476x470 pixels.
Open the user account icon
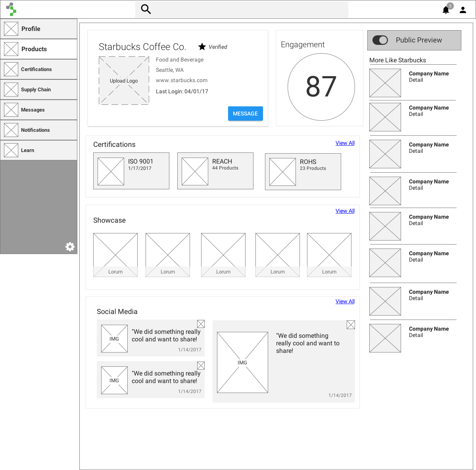tap(463, 10)
